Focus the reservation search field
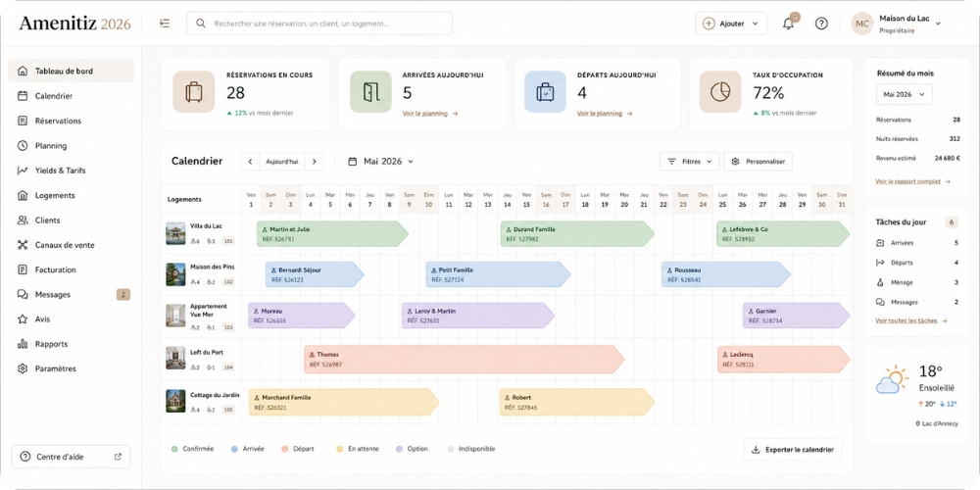The width and height of the screenshot is (980, 490). click(319, 24)
